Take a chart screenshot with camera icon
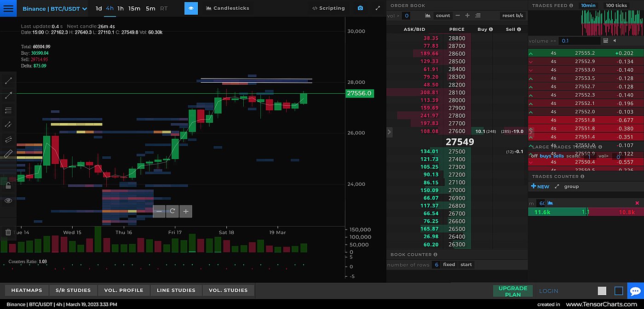The image size is (644, 309). [x=360, y=8]
